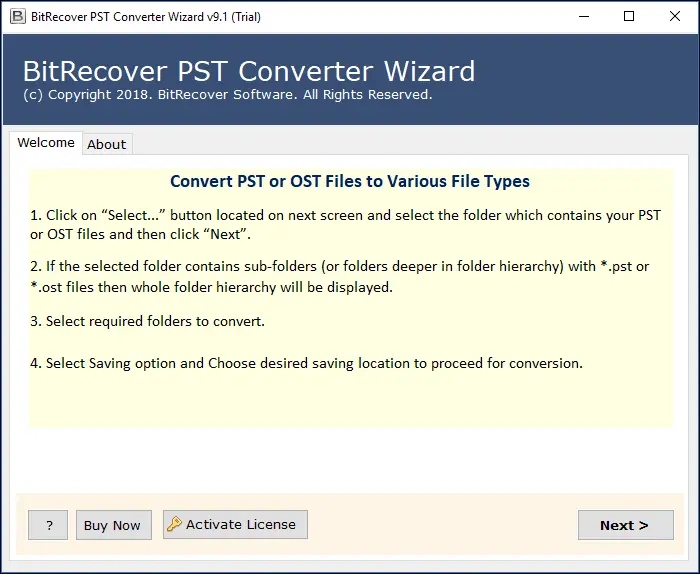Viewport: 700px width, 574px height.
Task: Click the BitRecover app icon in title bar
Action: click(x=16, y=16)
